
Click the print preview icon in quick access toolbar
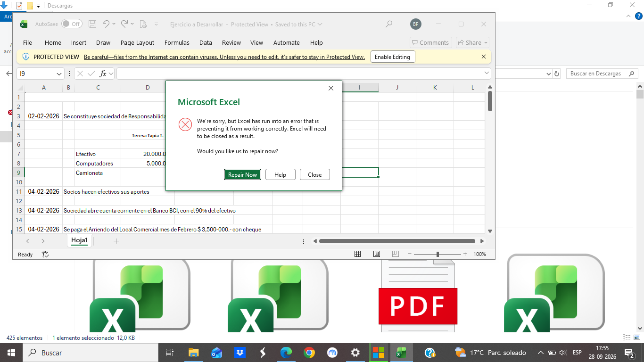pos(143,24)
